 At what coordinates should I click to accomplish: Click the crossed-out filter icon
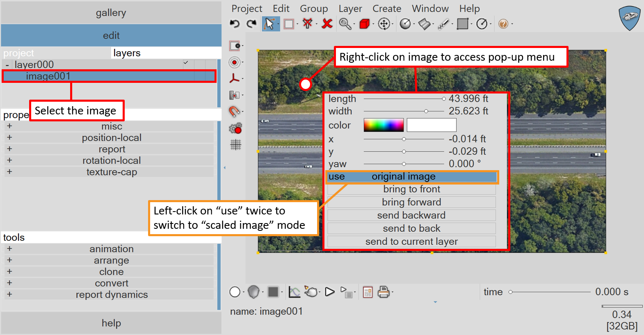(x=307, y=24)
